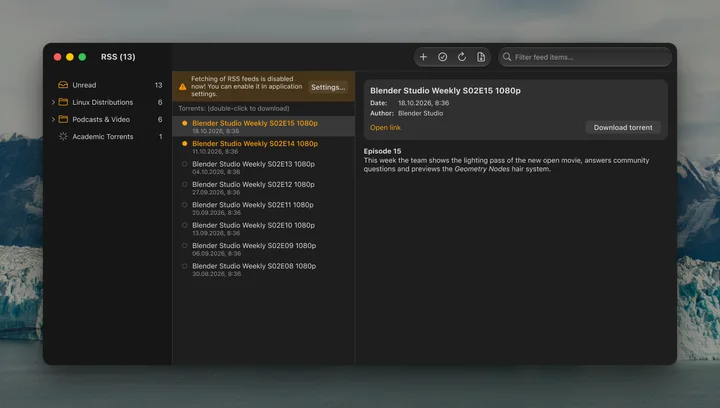Viewport: 720px width, 408px height.
Task: Expand the Podcasts & Video folder chevron
Action: point(53,119)
